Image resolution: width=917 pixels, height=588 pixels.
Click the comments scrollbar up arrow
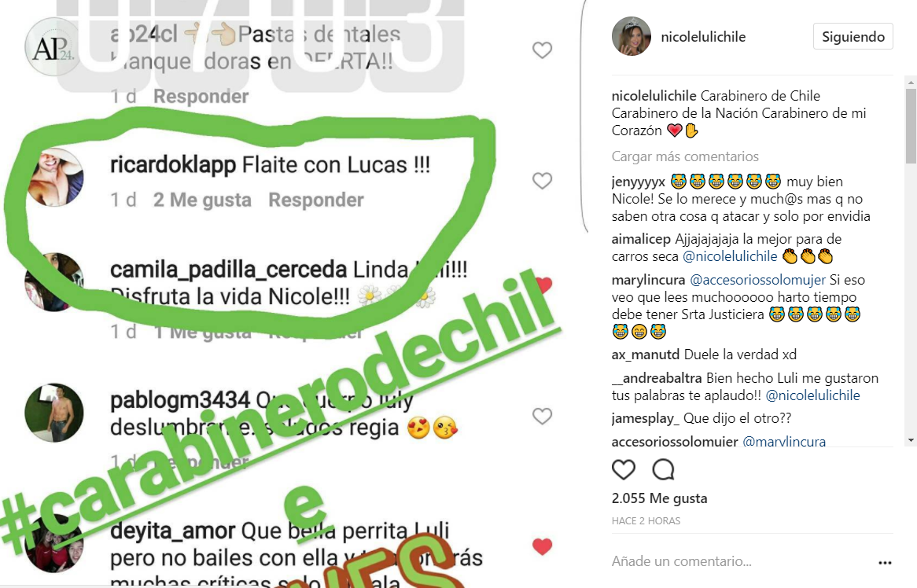point(911,83)
